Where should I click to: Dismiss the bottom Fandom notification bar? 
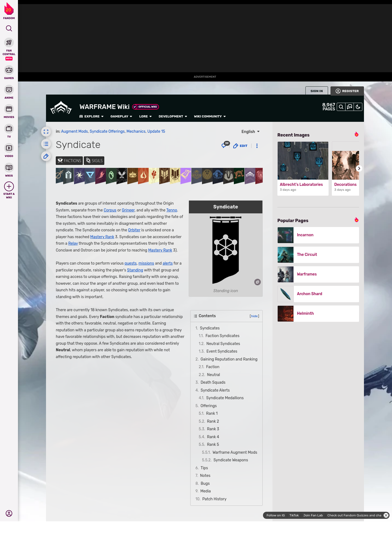[386, 515]
